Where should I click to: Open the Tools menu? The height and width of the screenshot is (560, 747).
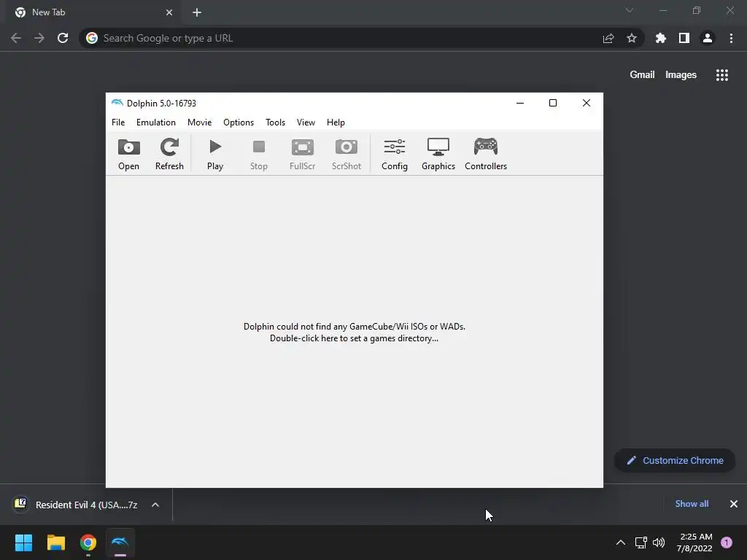275,122
